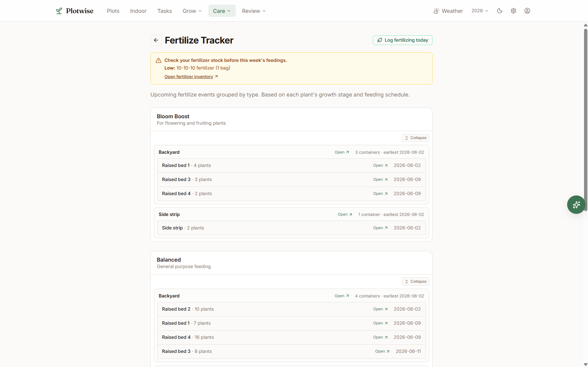Go to Indoor tab
588x367 pixels.
click(x=138, y=11)
